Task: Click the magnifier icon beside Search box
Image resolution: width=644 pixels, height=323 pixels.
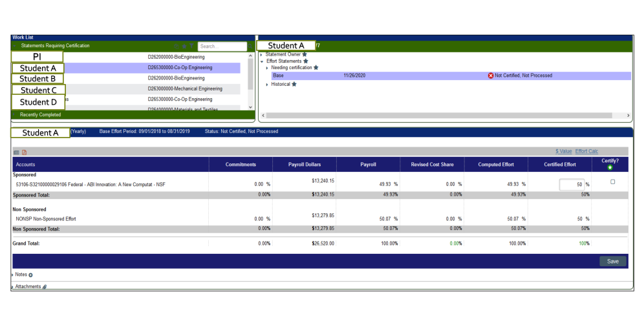Action: click(250, 47)
